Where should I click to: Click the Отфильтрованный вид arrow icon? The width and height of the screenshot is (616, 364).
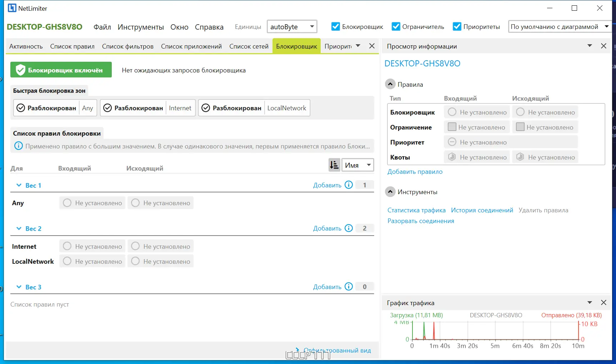pyautogui.click(x=297, y=350)
